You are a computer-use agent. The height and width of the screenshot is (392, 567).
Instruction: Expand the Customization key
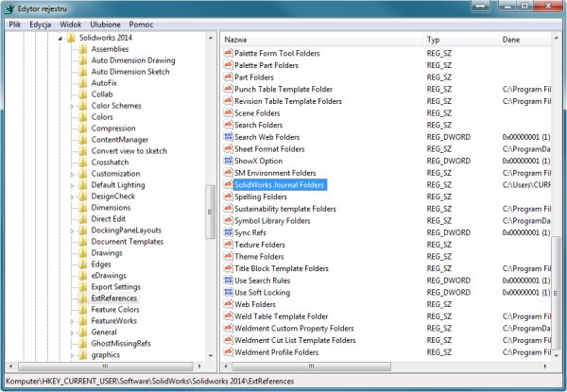coord(72,174)
